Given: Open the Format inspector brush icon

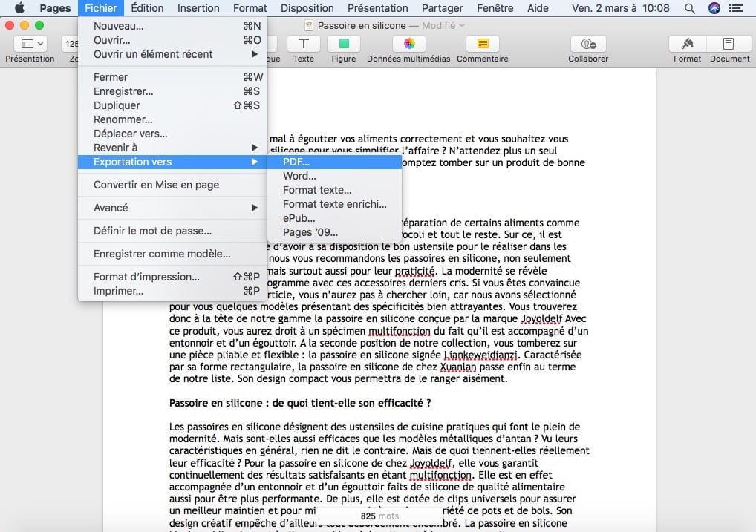Looking at the screenshot, I should (688, 44).
